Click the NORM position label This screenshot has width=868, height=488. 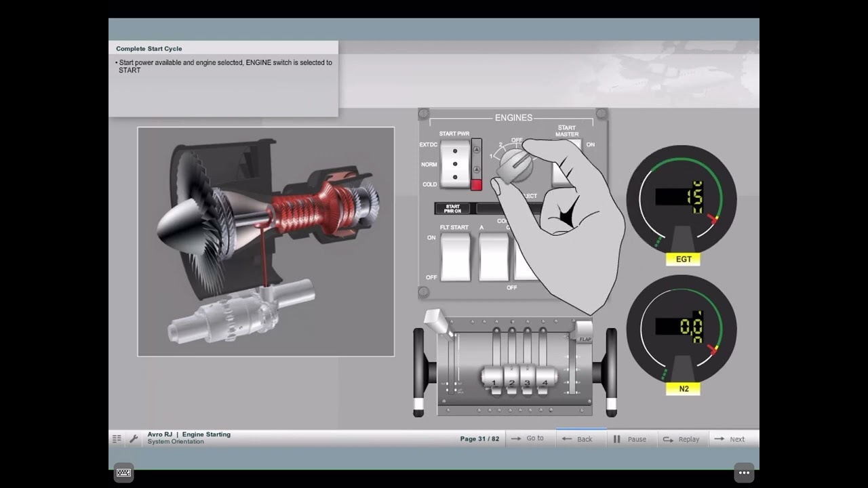pos(429,165)
